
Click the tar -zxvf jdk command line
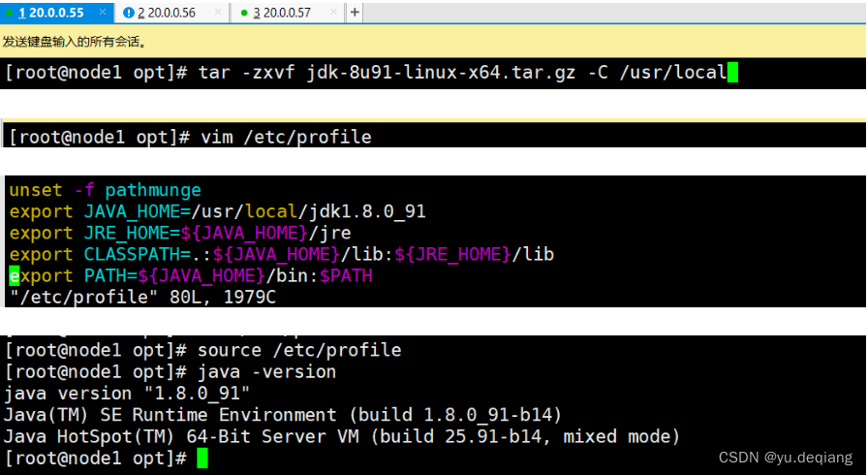[x=371, y=72]
